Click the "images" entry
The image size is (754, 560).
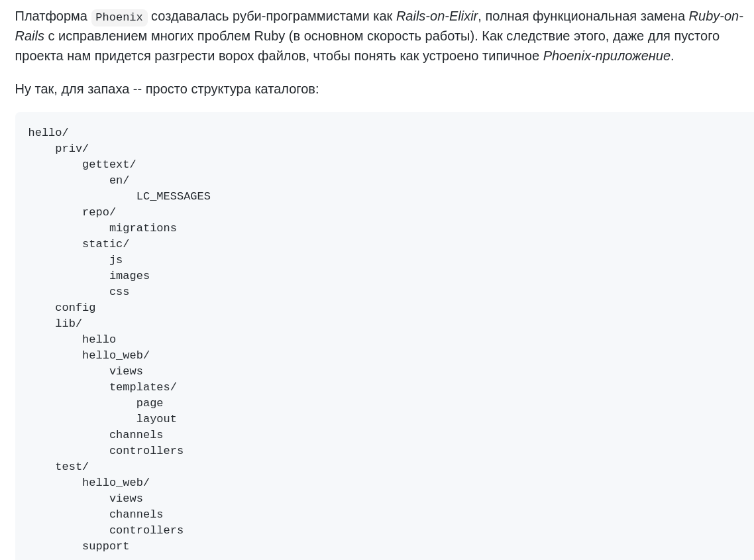point(129,276)
